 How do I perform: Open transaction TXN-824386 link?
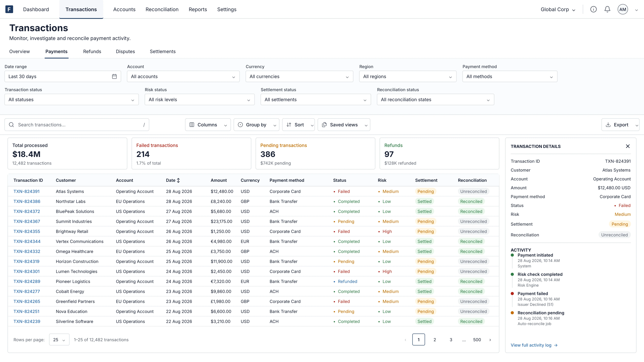tap(27, 201)
